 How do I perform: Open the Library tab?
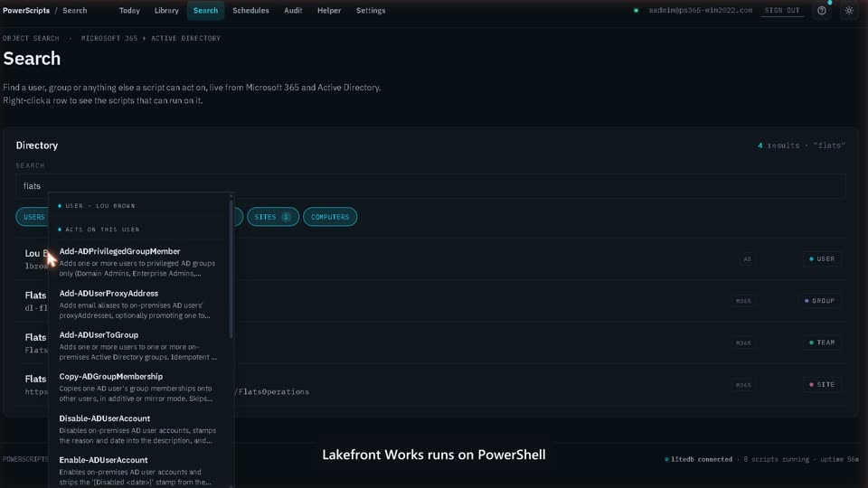[166, 11]
